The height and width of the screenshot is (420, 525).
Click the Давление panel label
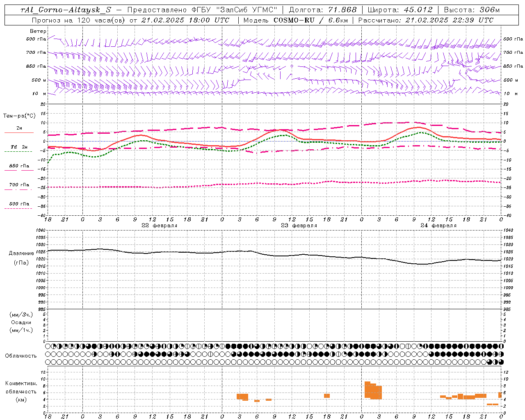[21, 253]
